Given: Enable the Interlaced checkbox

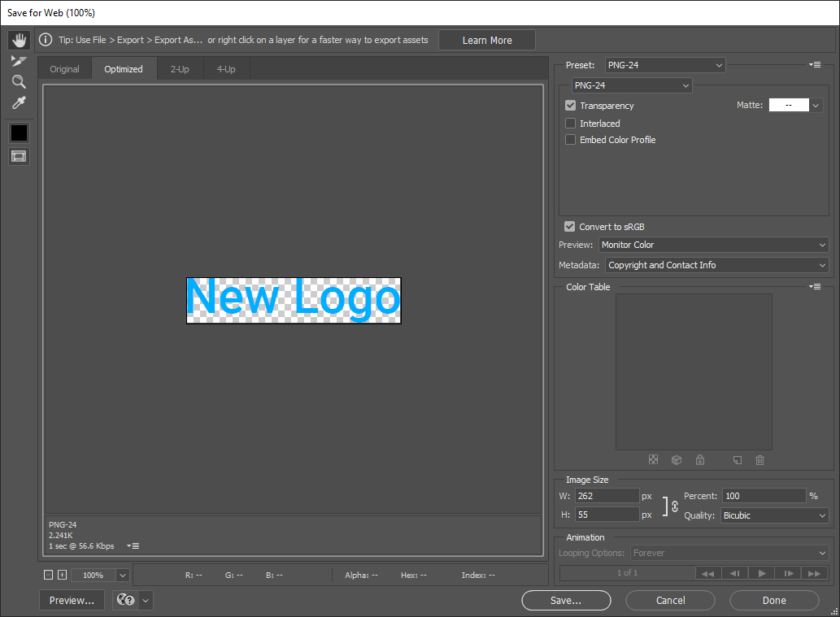Looking at the screenshot, I should click(x=571, y=124).
